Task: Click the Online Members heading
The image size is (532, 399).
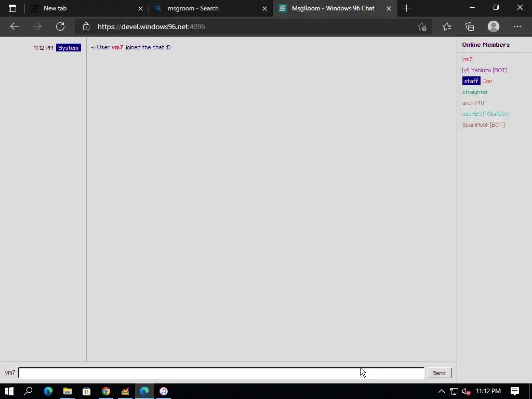Action: [x=486, y=45]
